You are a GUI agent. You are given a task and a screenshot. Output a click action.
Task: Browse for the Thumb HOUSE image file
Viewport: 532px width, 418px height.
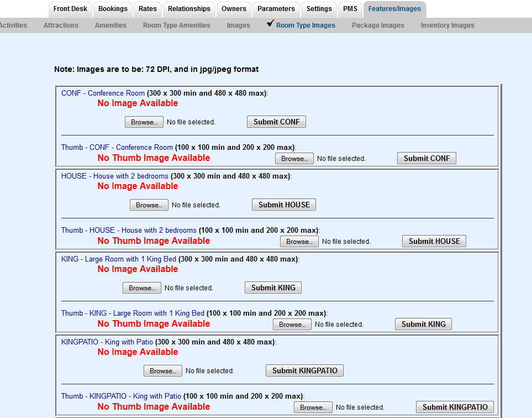(299, 242)
